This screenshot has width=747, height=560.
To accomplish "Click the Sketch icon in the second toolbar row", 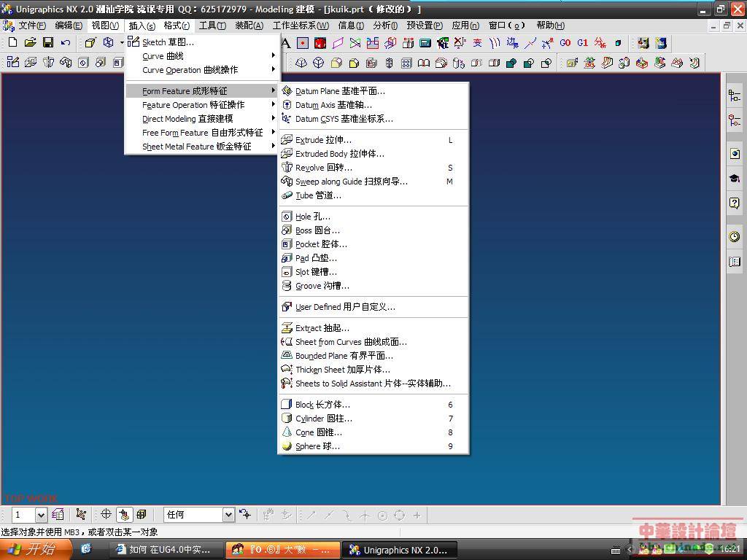I will click(x=13, y=63).
